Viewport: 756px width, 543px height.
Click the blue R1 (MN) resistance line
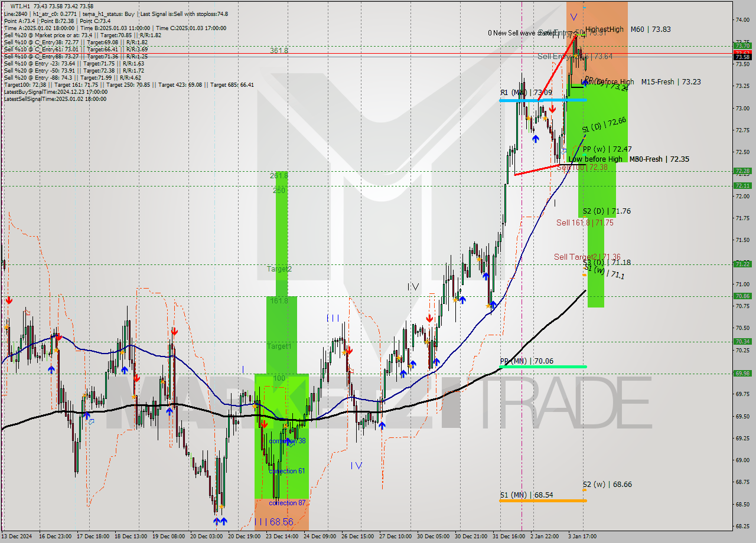click(543, 100)
